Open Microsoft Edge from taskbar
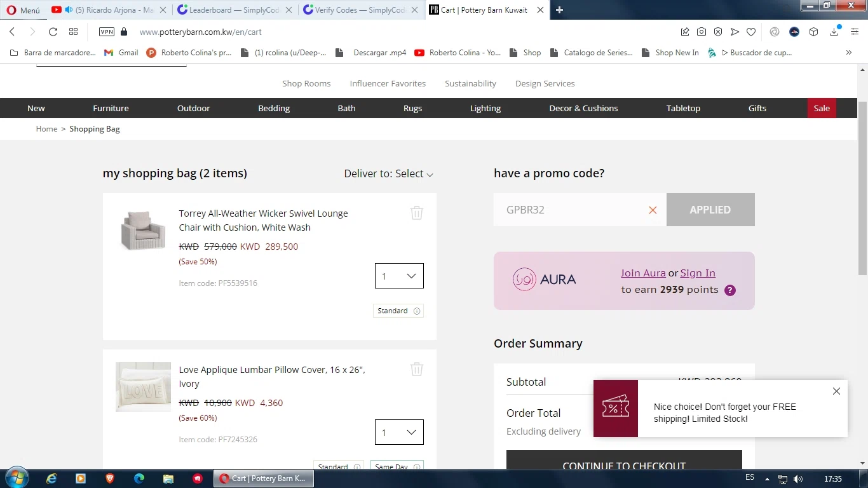 [139, 478]
